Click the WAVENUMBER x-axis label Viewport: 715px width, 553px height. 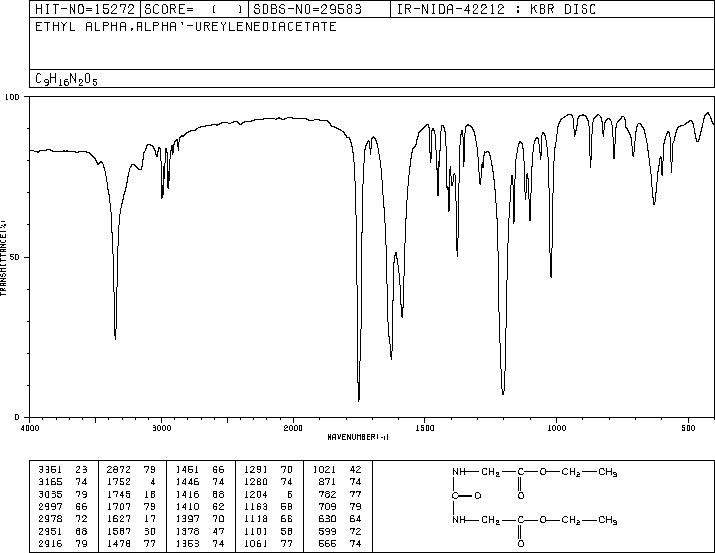tap(357, 438)
